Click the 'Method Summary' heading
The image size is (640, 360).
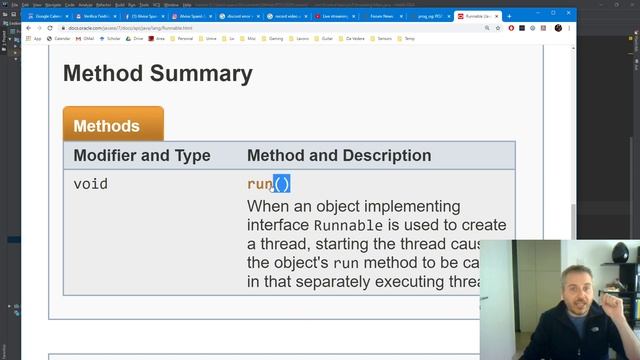pos(158,74)
